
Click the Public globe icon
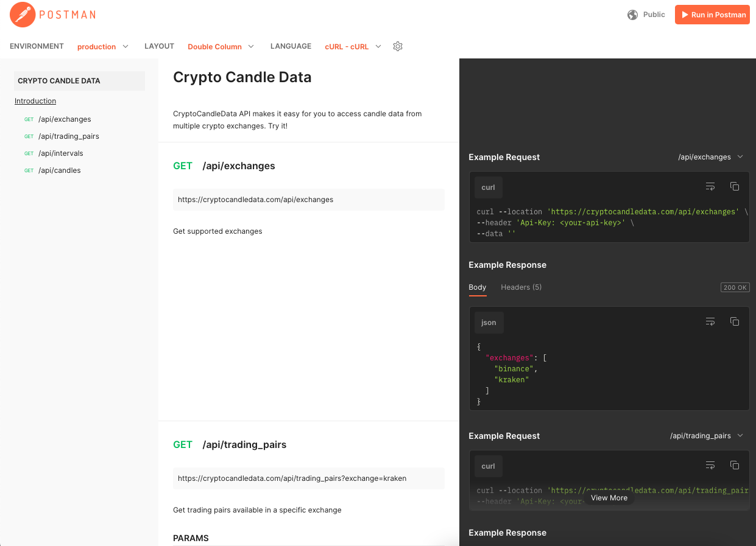pos(633,15)
